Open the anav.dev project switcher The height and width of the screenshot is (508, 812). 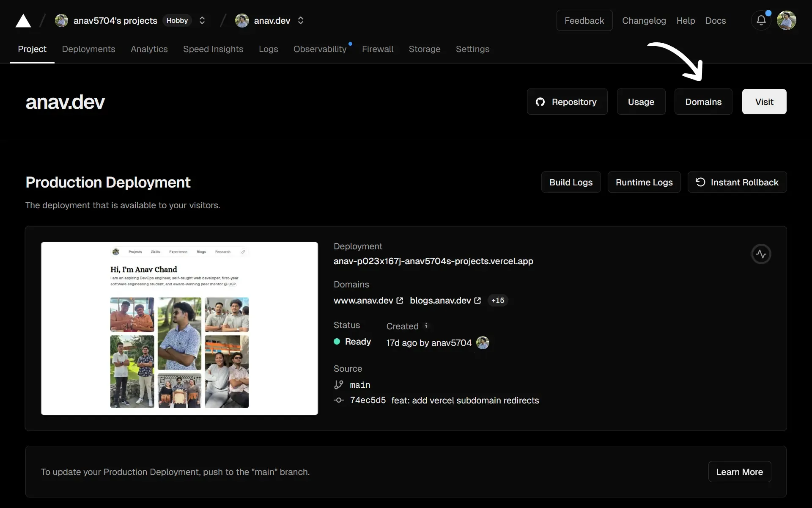[301, 20]
